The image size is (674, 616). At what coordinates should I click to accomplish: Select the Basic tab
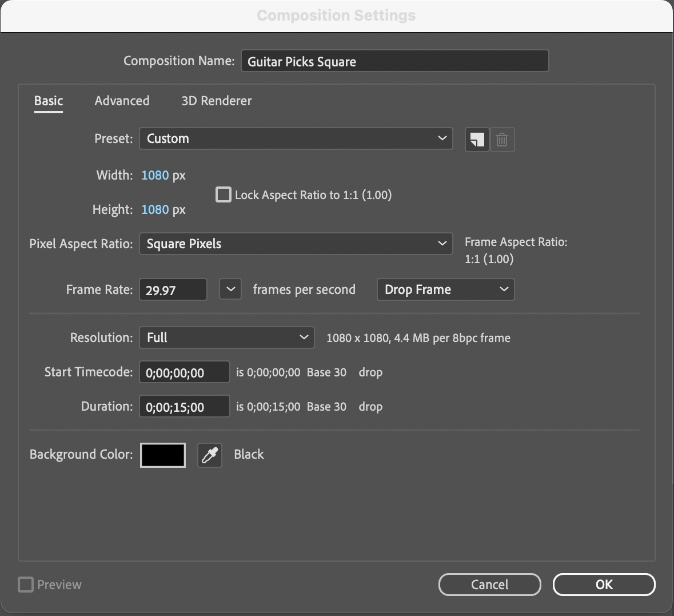(49, 101)
